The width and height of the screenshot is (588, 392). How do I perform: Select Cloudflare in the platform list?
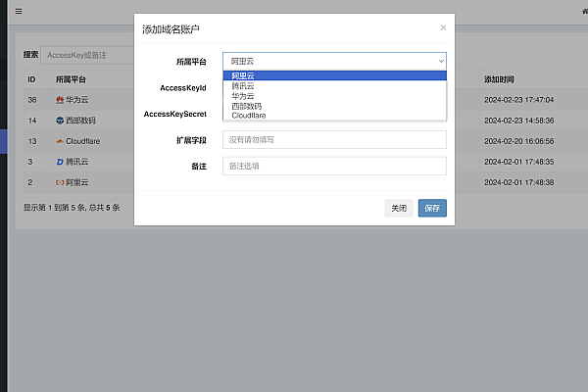[335, 116]
